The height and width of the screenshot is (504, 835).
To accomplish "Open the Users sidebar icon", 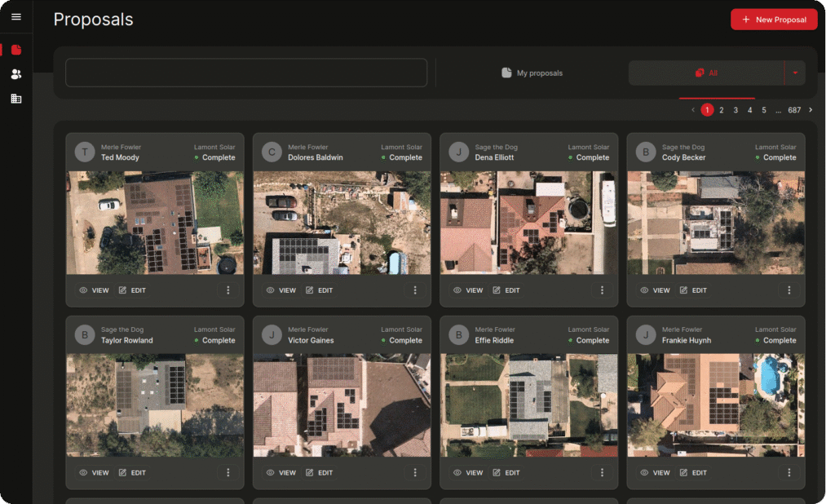I will 16,74.
